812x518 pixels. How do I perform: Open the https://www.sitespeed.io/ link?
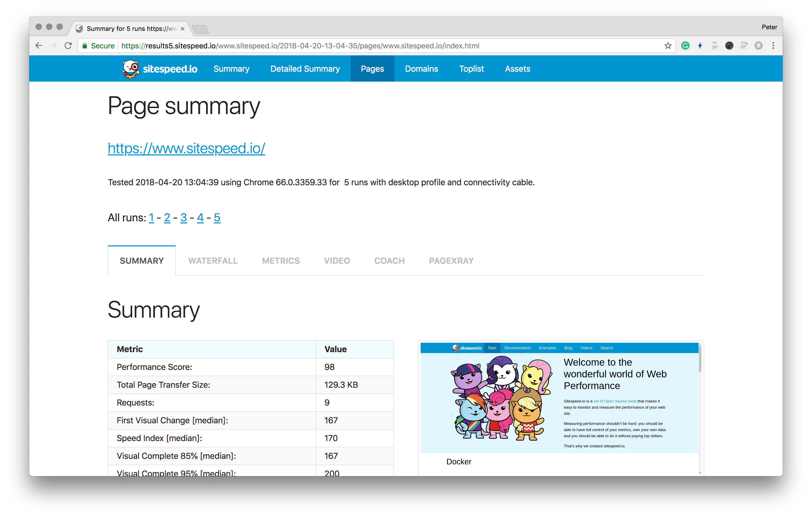coord(186,148)
